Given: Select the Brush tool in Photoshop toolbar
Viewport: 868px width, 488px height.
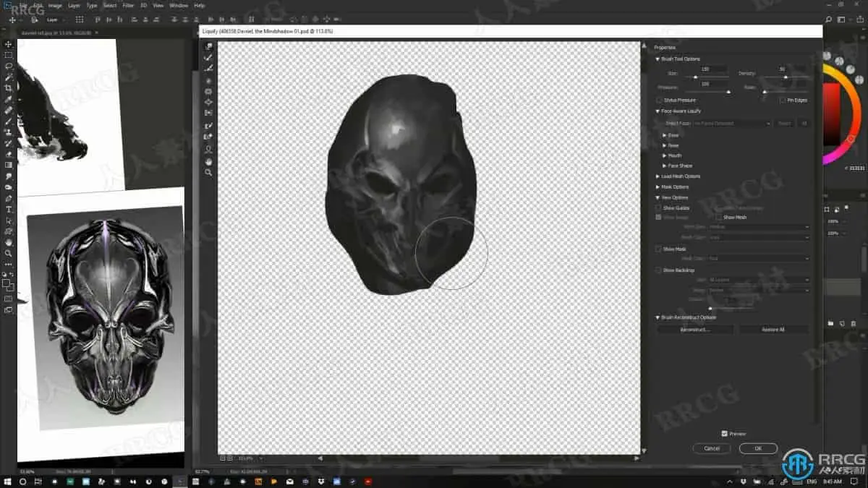Looking at the screenshot, I should click(x=9, y=121).
